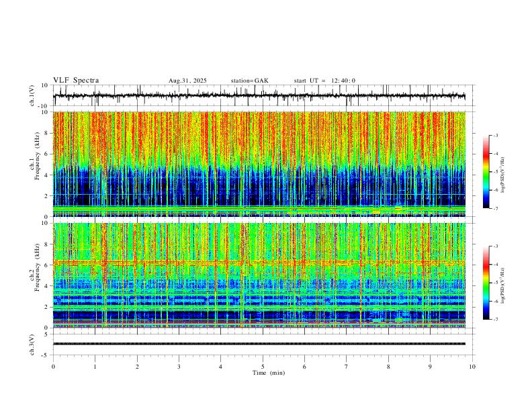
Task: Click the ch.2 "Frequency (kHz)" axis label
Action: [x=37, y=267]
